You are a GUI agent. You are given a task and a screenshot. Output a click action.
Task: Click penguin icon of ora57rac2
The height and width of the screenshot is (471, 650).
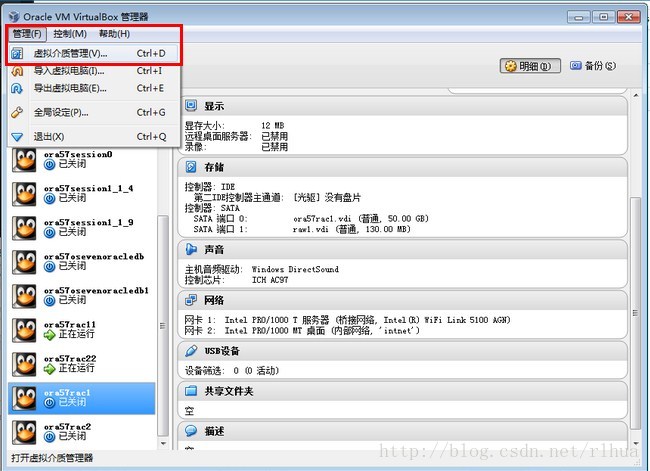click(24, 432)
